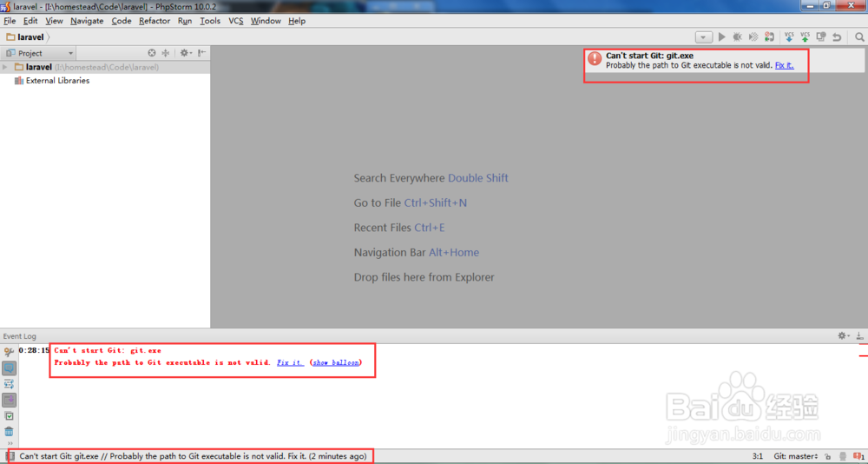Click Mark all as read checkmark icon
This screenshot has width=868, height=464.
(9, 415)
